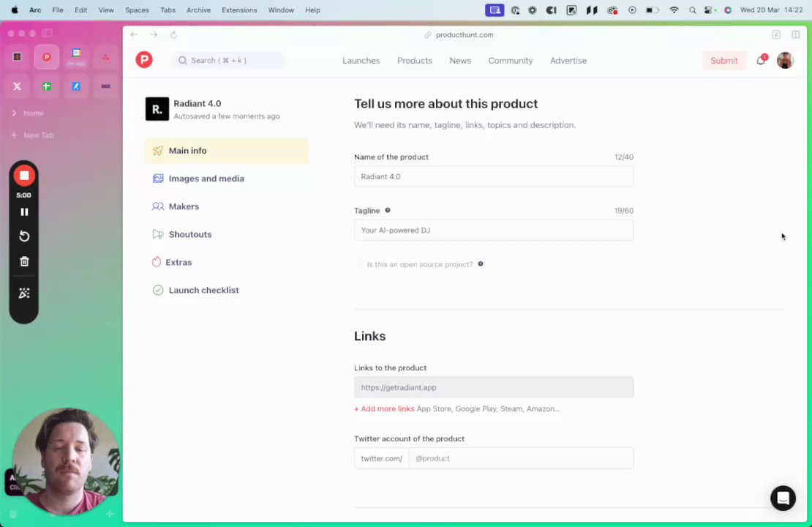Open the recording effects confetti icon

(x=24, y=294)
